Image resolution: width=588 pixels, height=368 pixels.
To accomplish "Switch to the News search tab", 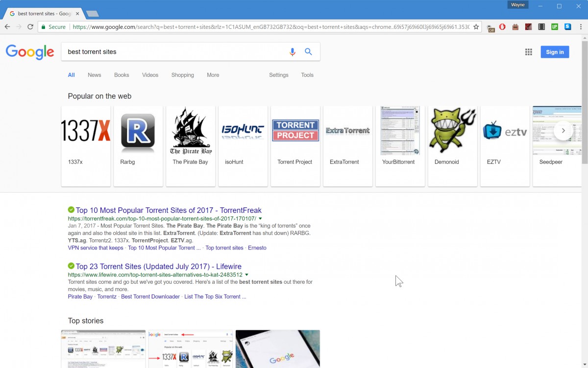I will click(x=94, y=75).
